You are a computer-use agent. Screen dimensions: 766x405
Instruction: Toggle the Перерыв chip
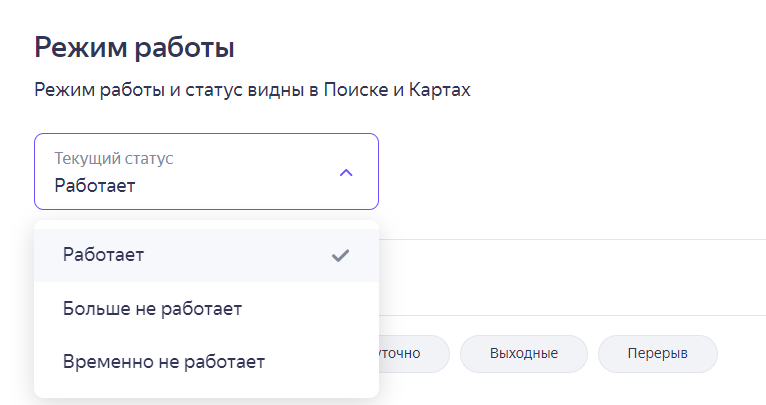coord(657,354)
